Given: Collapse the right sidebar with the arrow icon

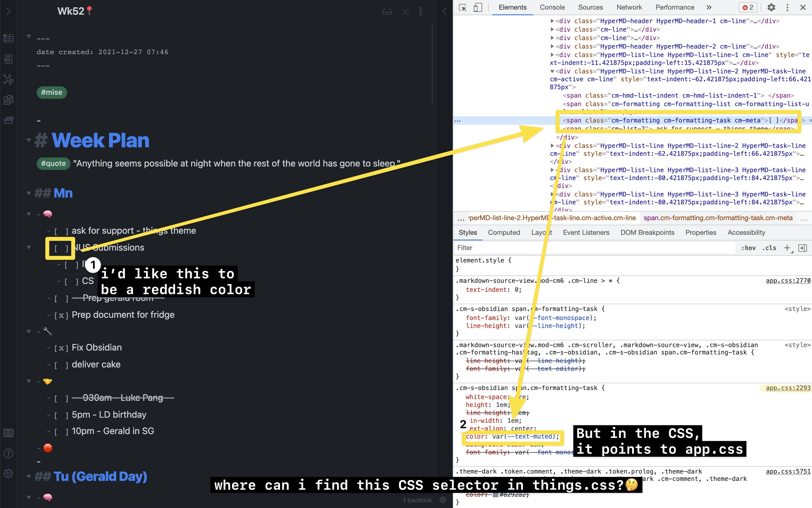Looking at the screenshot, I should click(444, 11).
